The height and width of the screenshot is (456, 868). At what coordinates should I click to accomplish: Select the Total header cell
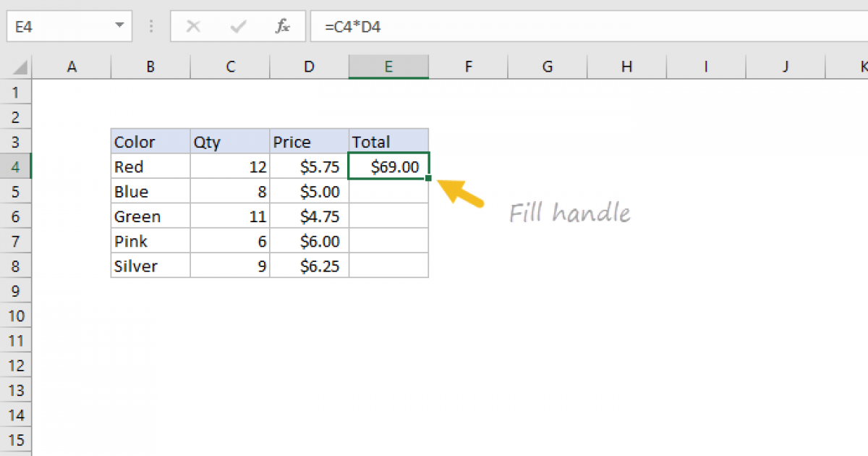pyautogui.click(x=388, y=142)
